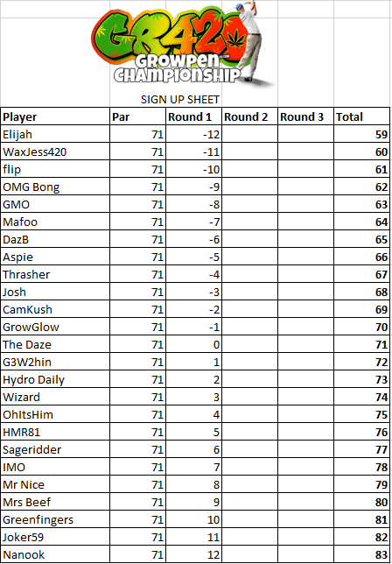Select the Greenfingers name cell

(x=55, y=519)
